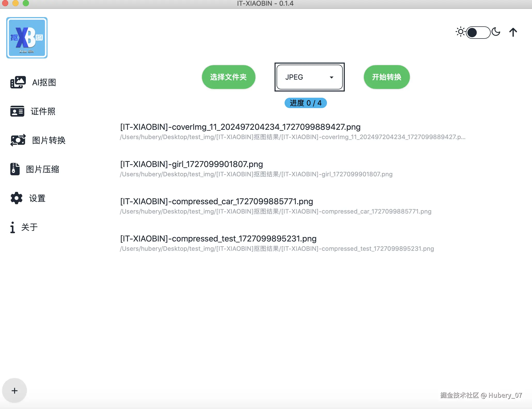Toggle the light/dark theme switch
Screen dimensions: 532x409
tap(478, 33)
